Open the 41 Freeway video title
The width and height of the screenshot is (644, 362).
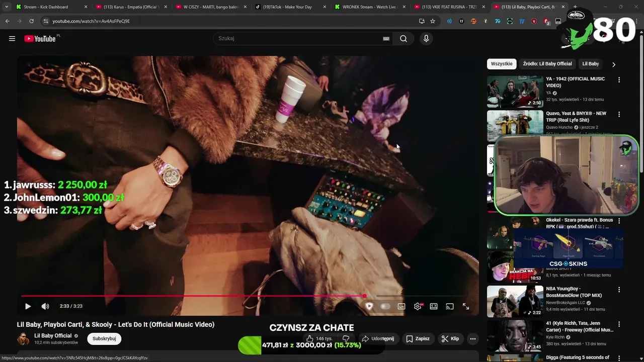pyautogui.click(x=580, y=327)
